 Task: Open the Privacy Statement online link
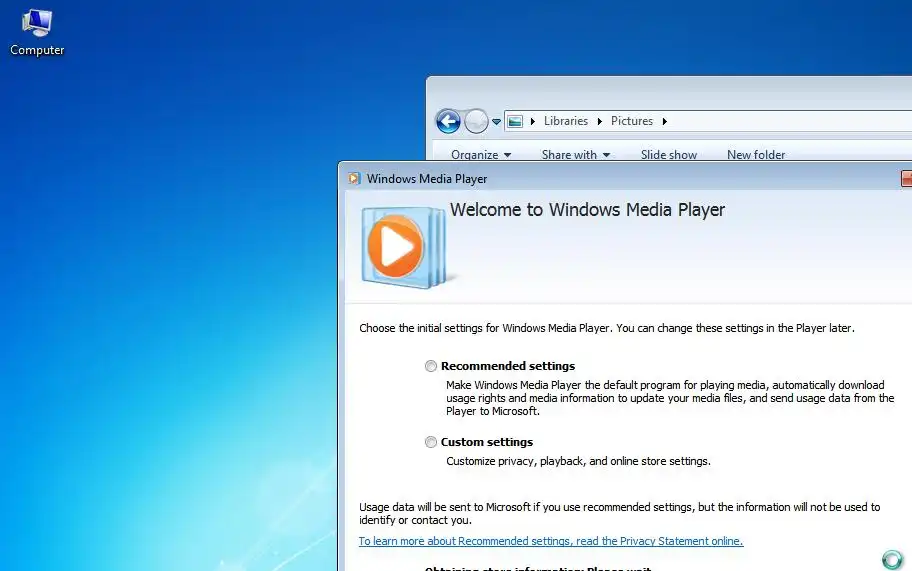[x=551, y=541]
